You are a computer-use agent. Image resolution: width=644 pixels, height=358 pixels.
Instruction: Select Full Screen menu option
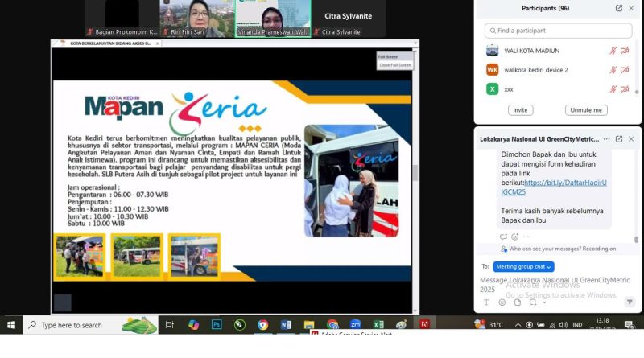[388, 56]
